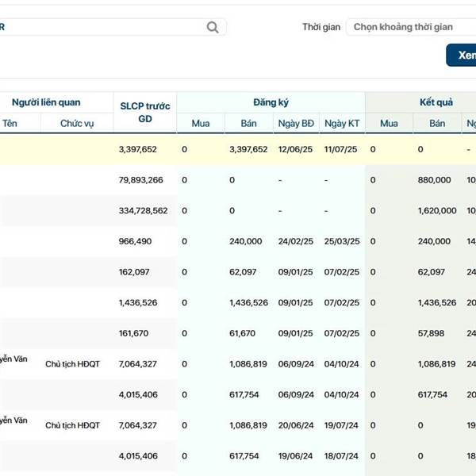Click end date 19/07/24
This screenshot has width=476, height=476.
point(341,425)
